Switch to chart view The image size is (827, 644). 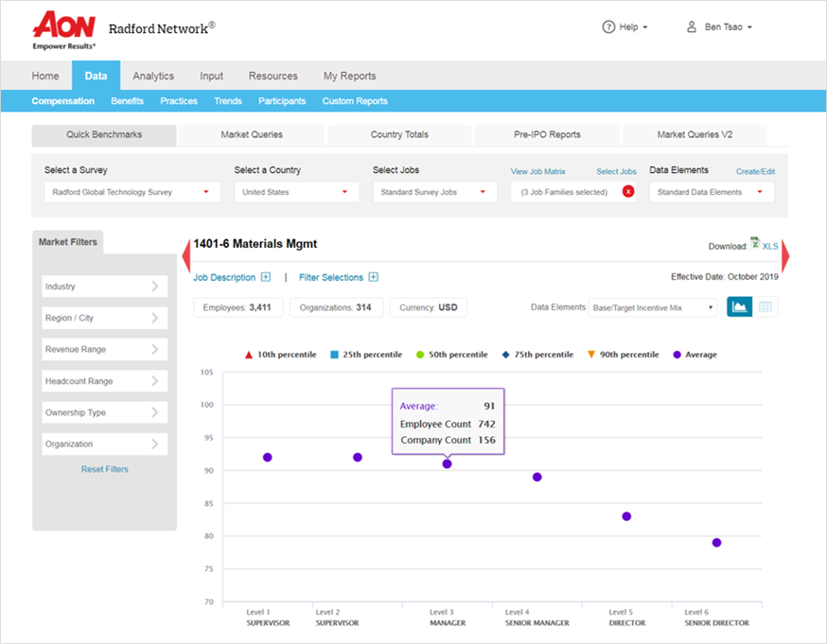pos(739,306)
